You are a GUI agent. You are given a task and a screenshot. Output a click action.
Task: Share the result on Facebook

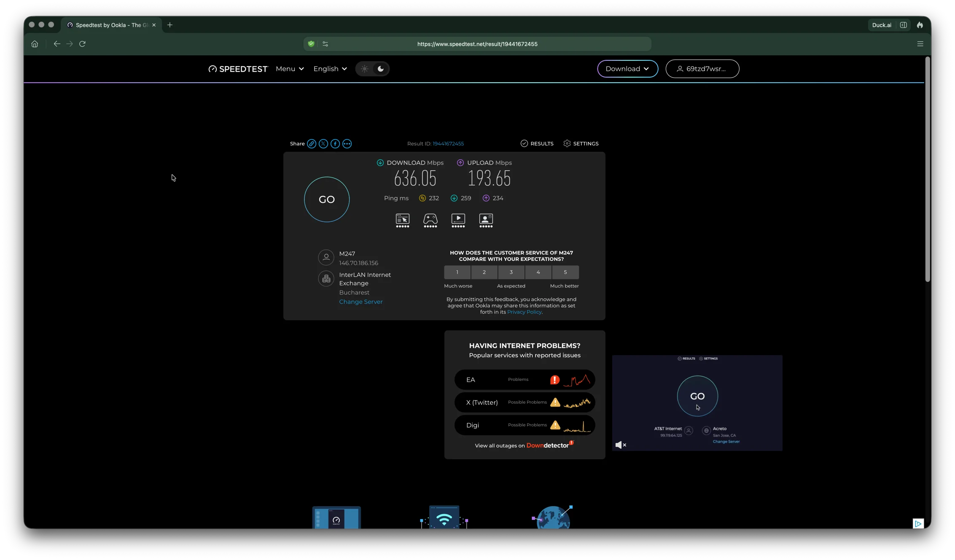pyautogui.click(x=335, y=144)
